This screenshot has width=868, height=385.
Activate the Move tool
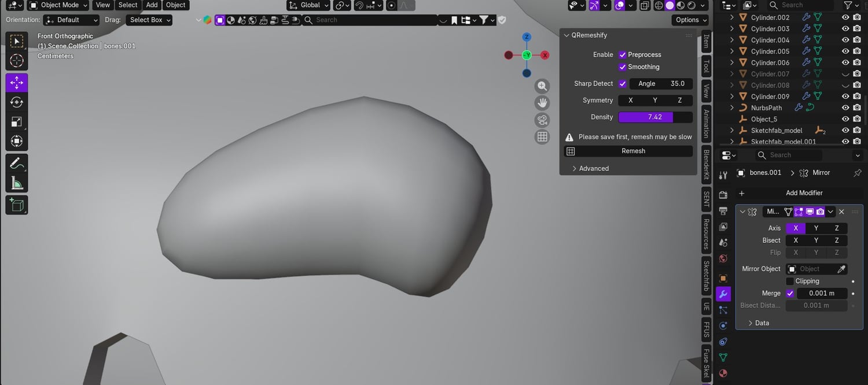point(17,83)
